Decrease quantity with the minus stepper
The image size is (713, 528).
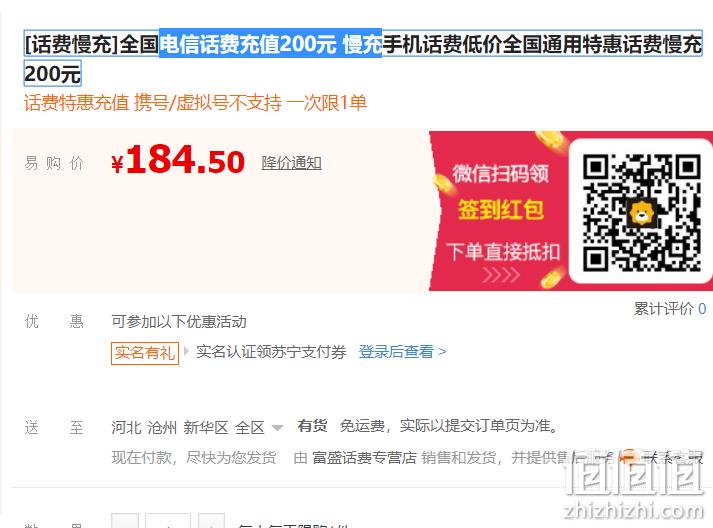[125, 521]
